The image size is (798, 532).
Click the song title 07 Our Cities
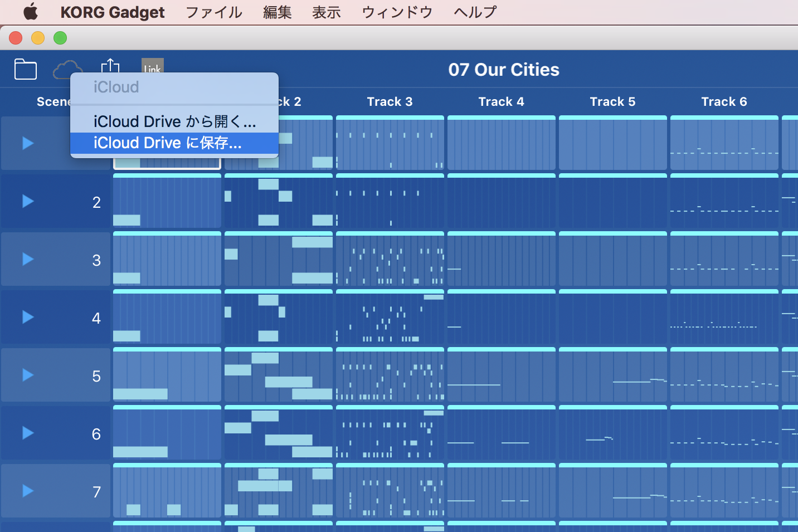tap(504, 70)
